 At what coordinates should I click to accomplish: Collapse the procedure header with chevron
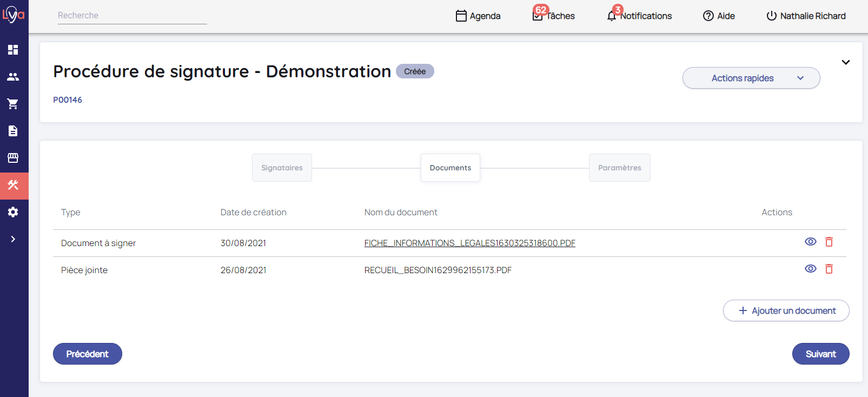[845, 62]
